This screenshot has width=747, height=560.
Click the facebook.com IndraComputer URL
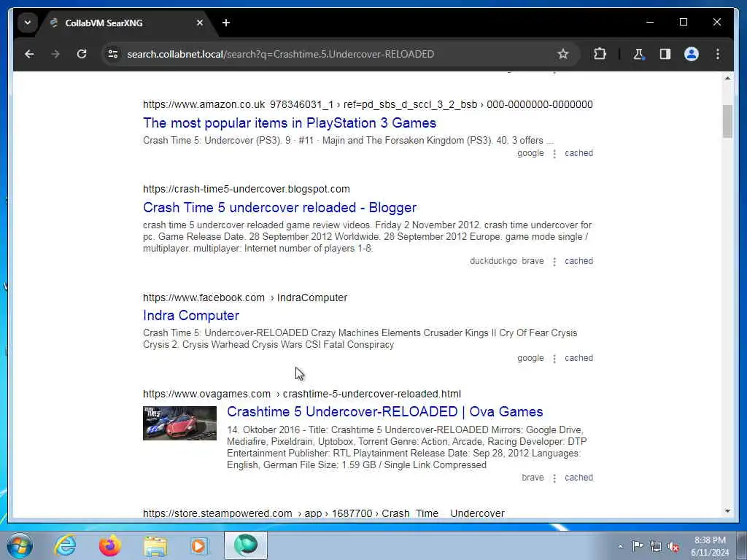pyautogui.click(x=245, y=297)
